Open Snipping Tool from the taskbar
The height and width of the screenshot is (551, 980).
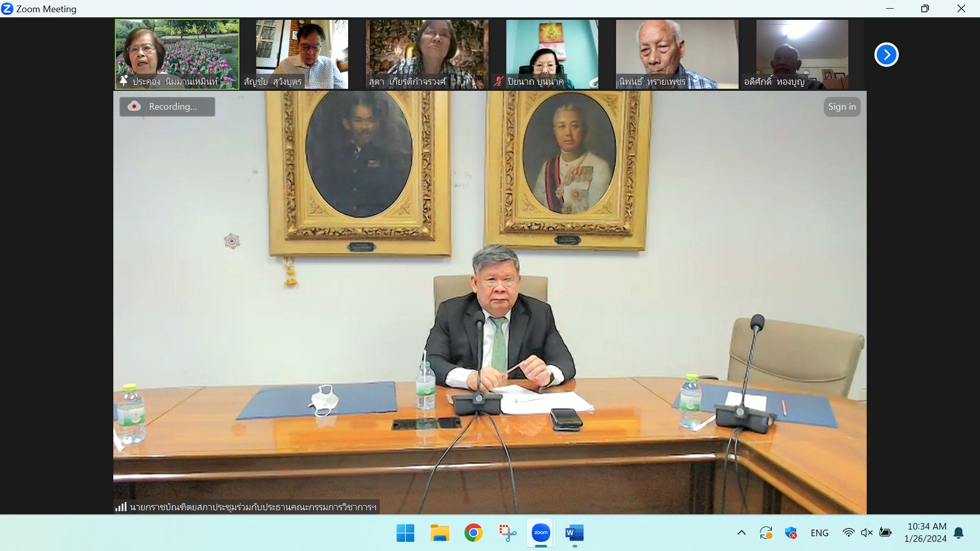[x=507, y=533]
